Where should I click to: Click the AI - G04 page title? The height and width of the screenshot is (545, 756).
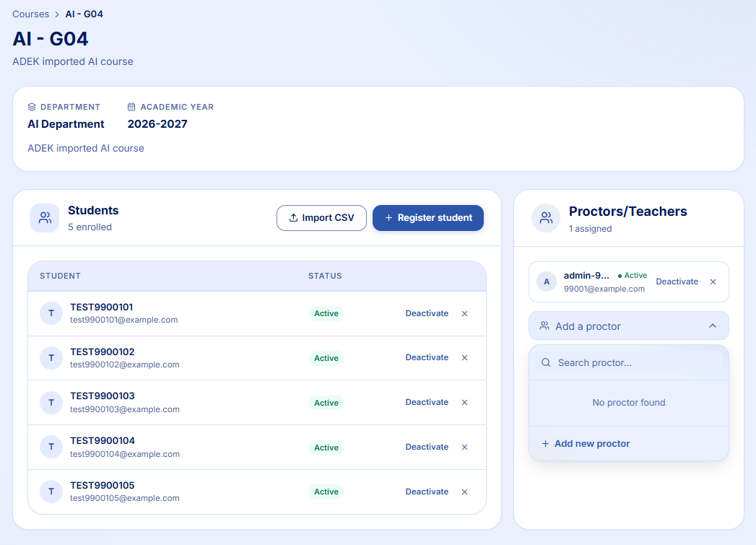[x=51, y=39]
